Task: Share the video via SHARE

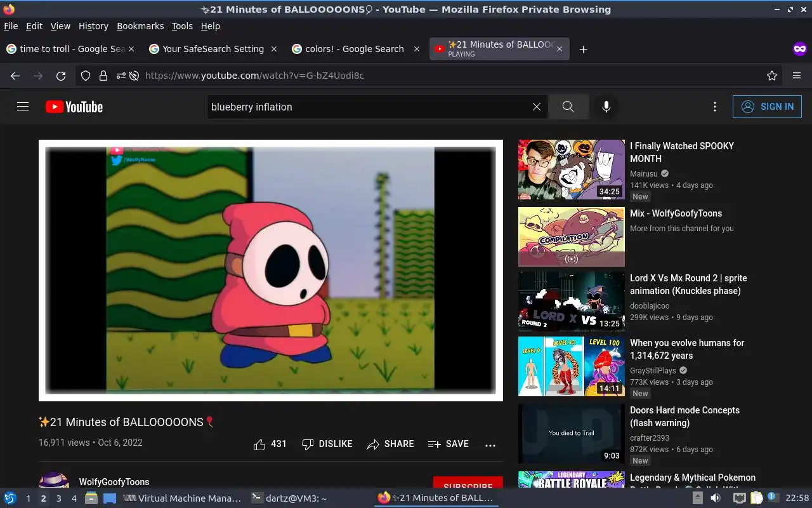Action: pyautogui.click(x=390, y=444)
